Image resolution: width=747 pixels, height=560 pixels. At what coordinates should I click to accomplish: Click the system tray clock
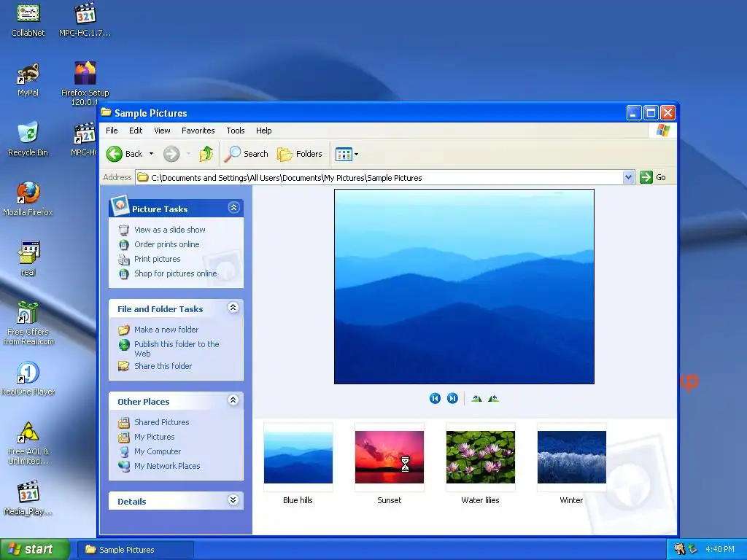tap(720, 549)
